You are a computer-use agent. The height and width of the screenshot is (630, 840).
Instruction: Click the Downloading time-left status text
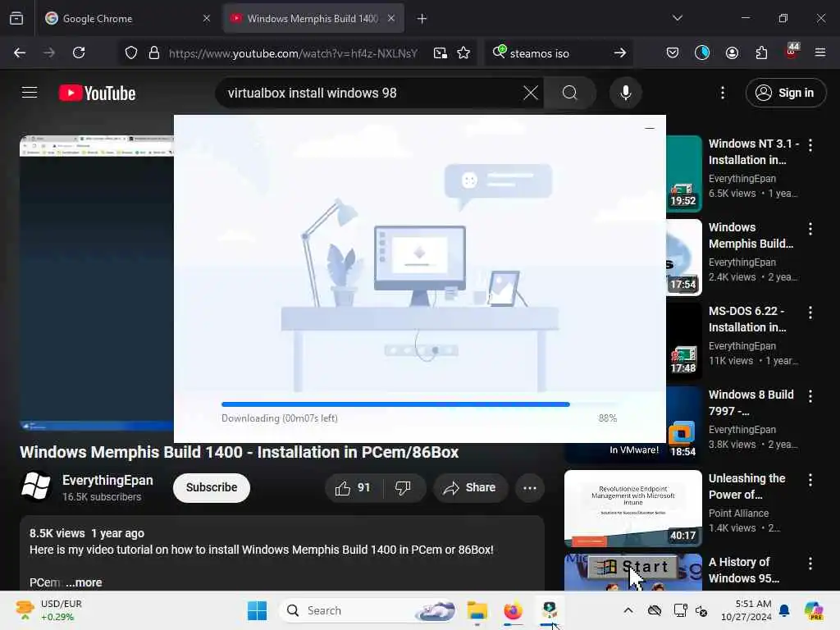280,418
